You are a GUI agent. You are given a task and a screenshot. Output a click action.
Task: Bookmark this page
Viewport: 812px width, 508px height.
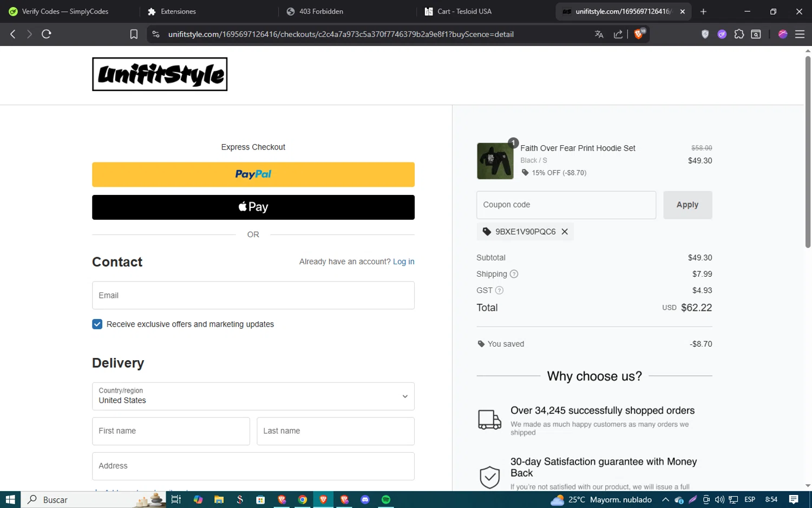point(134,34)
